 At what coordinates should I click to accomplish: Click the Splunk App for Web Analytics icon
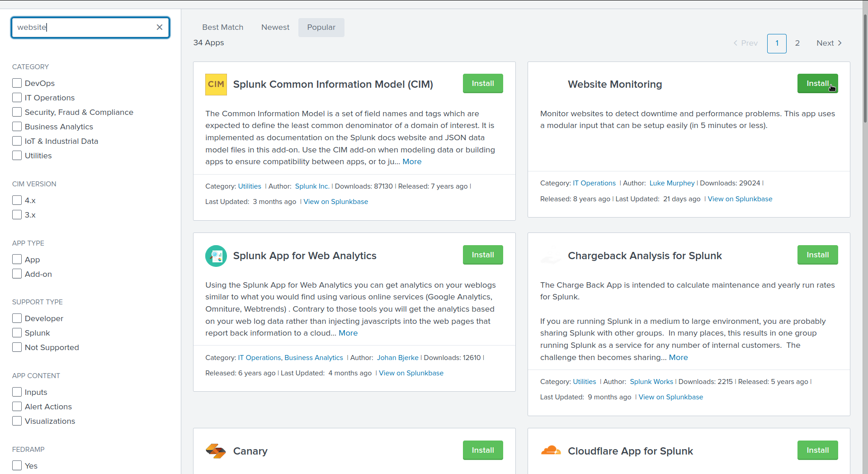click(216, 256)
